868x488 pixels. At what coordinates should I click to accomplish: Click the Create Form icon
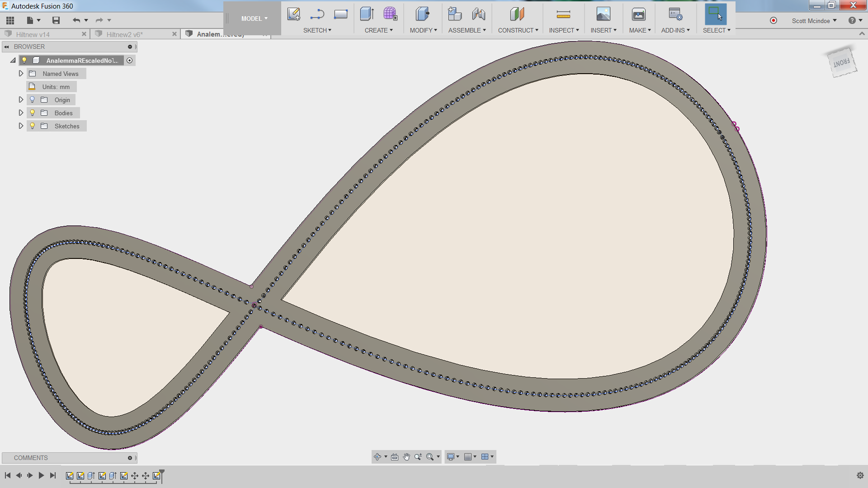390,14
